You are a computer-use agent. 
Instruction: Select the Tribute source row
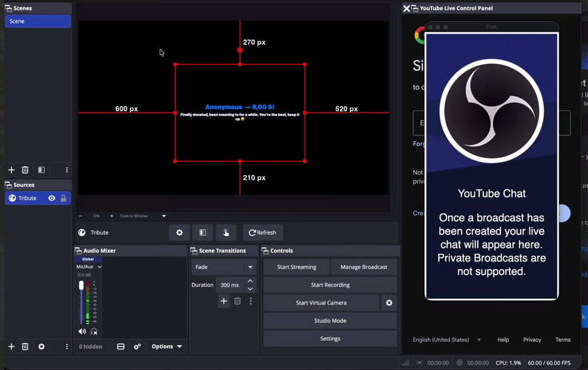coord(38,198)
